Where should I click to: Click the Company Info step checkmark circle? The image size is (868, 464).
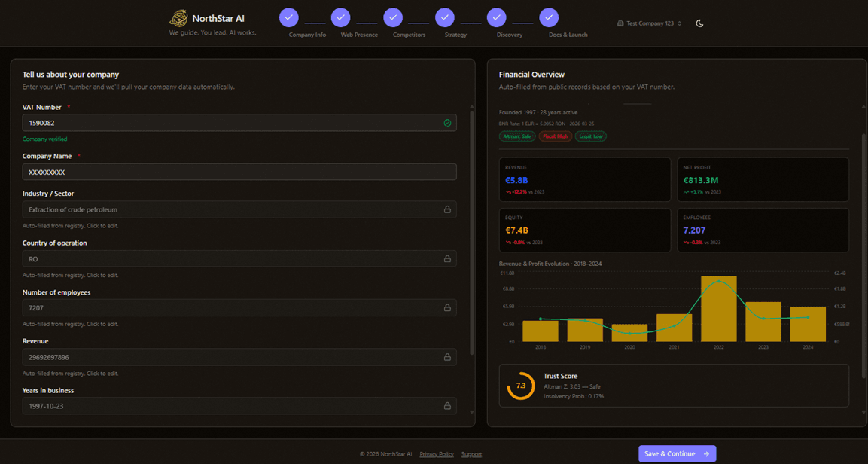tap(289, 17)
